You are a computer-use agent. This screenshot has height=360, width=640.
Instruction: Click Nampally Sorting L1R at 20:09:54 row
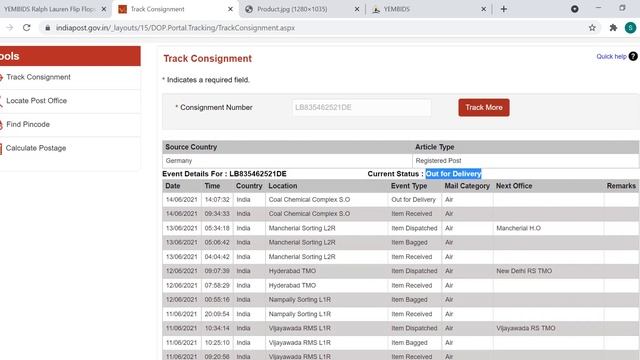[300, 314]
